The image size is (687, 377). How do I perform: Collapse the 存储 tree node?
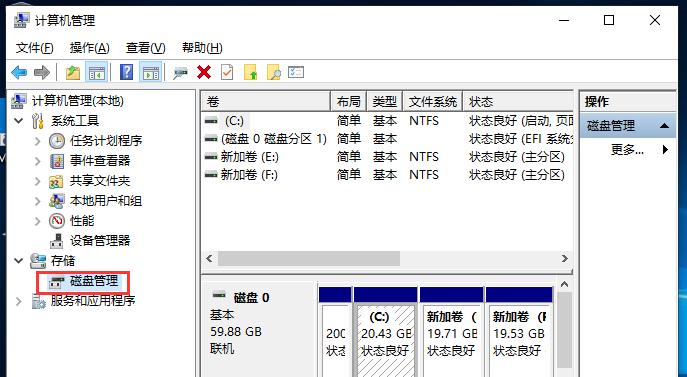pos(18,261)
